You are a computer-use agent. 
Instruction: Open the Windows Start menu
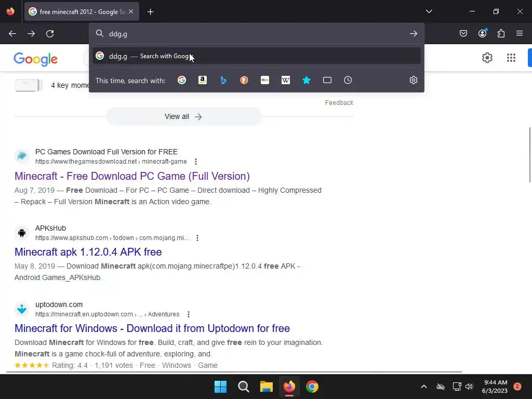pyautogui.click(x=220, y=387)
